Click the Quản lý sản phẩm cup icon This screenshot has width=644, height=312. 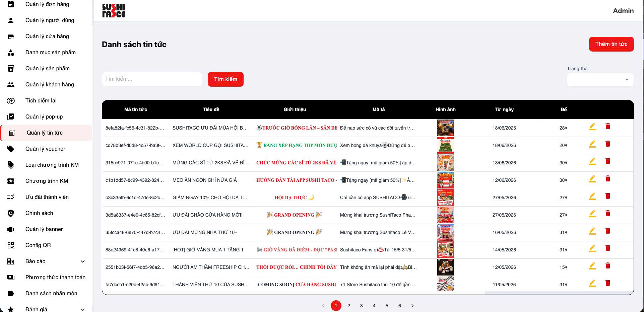pos(11,68)
